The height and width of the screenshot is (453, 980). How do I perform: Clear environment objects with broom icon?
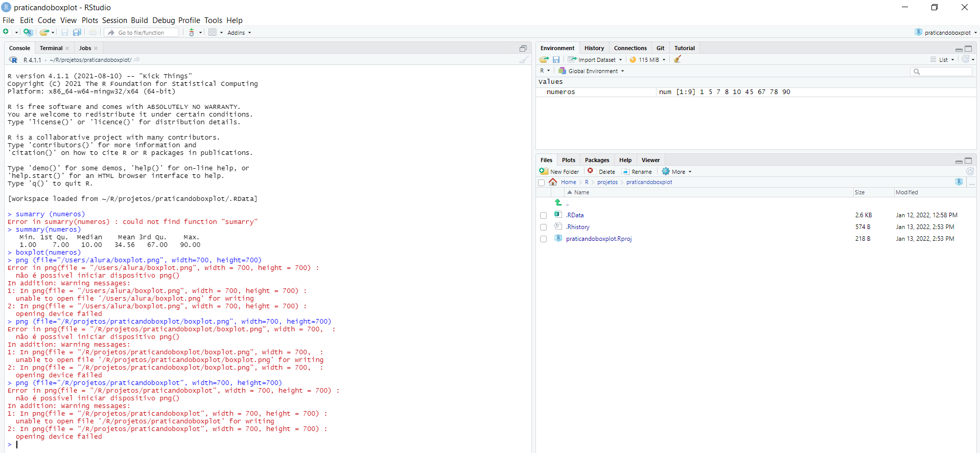[678, 59]
